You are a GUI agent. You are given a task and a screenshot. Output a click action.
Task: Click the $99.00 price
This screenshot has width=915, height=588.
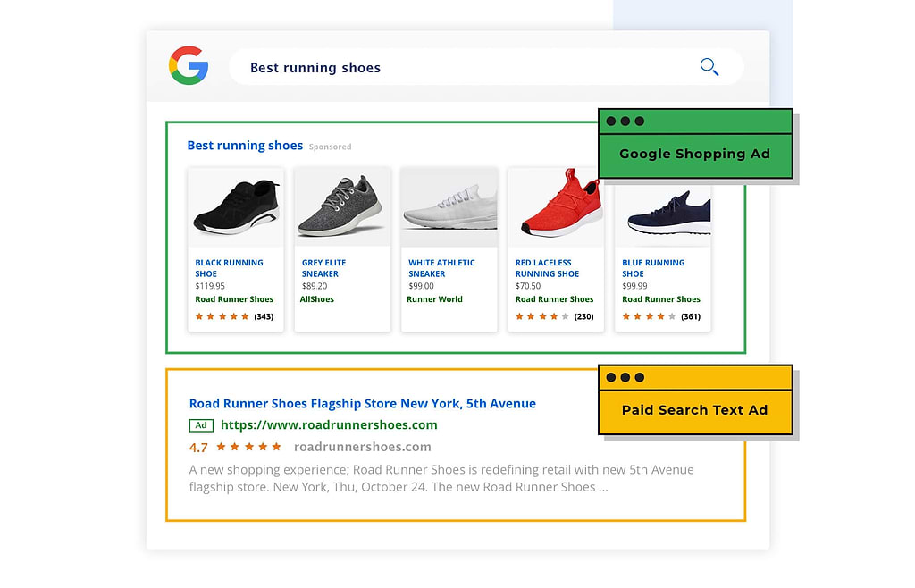[422, 286]
